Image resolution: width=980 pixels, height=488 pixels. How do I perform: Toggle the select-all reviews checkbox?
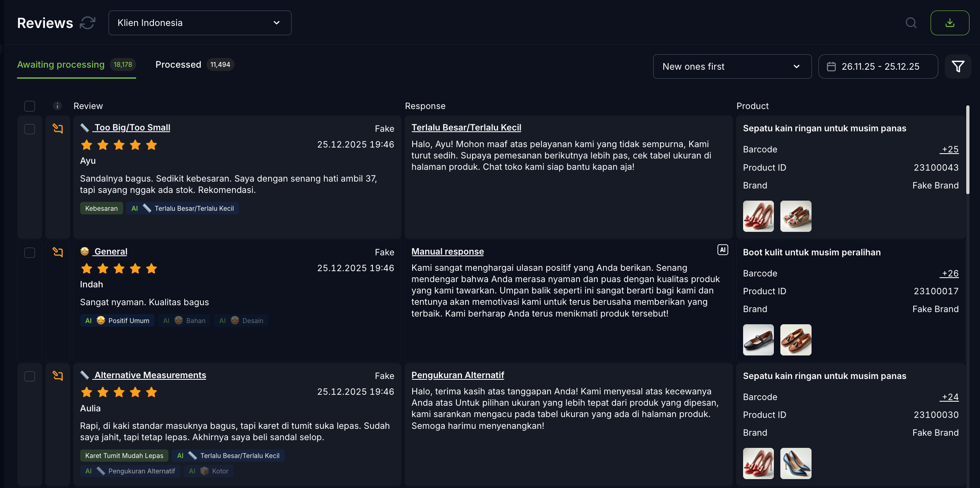click(30, 106)
